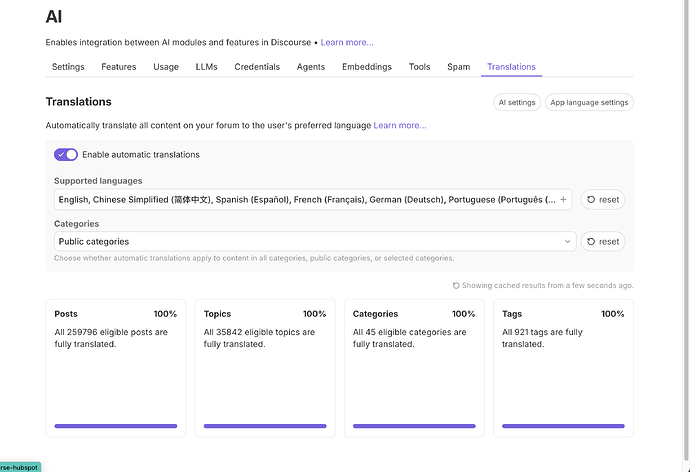This screenshot has width=690, height=472.
Task: Select the Translations tab
Action: [x=511, y=67]
